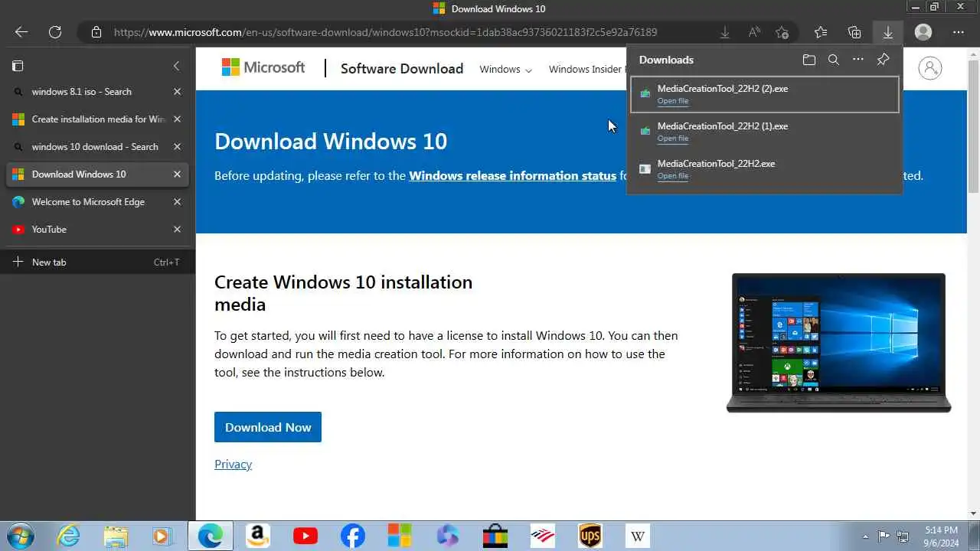Open file for MediaCreationTool_22H2.exe
The width and height of the screenshot is (980, 551).
(x=673, y=176)
